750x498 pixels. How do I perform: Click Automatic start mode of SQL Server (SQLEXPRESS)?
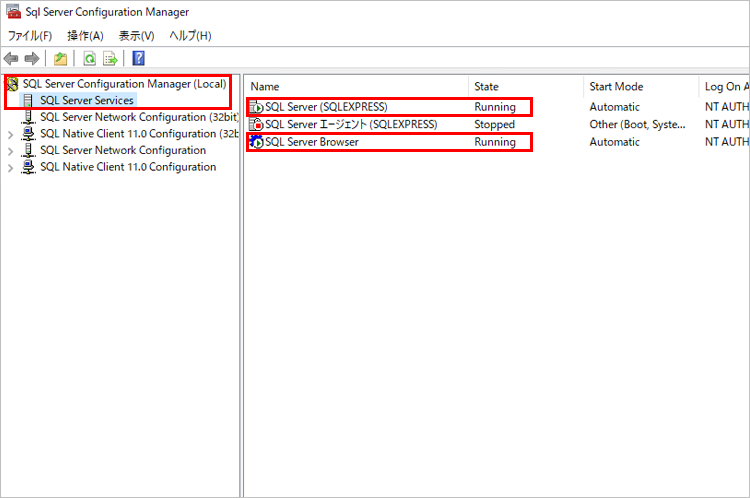(615, 107)
